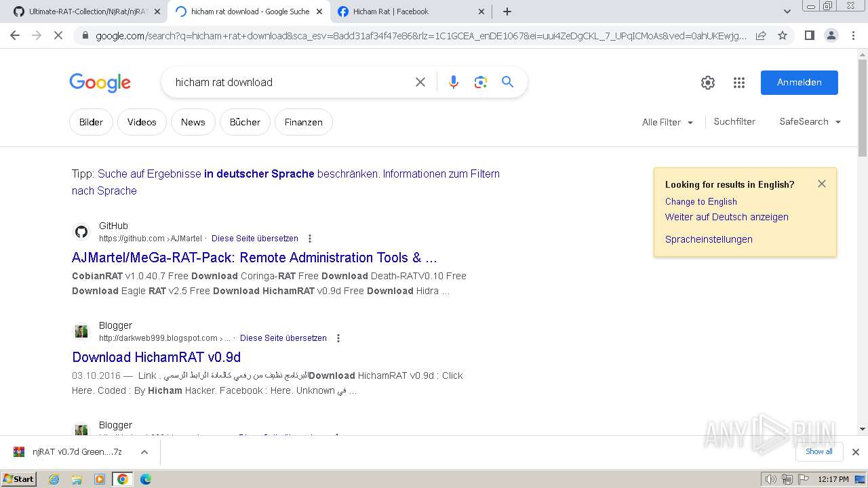Click the Google logo

[100, 83]
